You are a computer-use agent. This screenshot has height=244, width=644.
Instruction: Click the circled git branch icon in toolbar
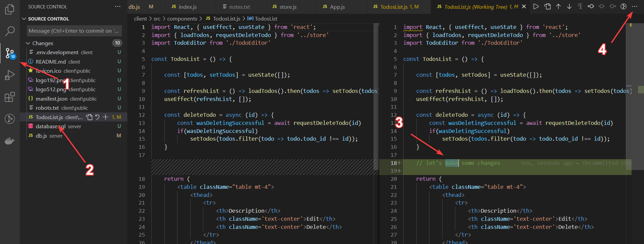(624, 6)
